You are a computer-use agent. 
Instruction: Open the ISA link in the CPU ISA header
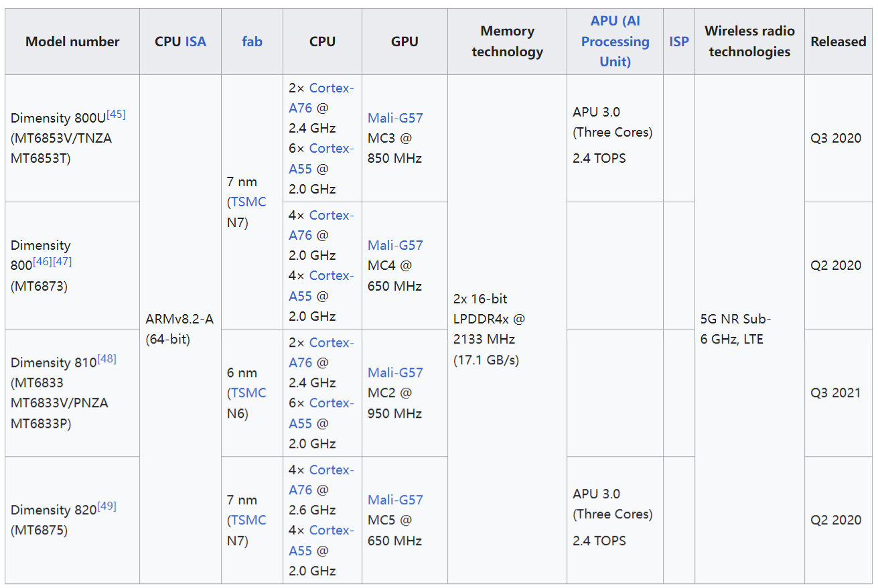(196, 42)
